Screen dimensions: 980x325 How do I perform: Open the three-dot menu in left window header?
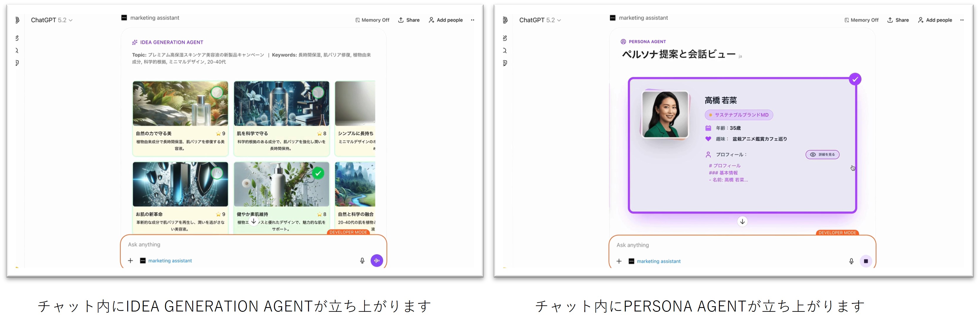coord(472,20)
